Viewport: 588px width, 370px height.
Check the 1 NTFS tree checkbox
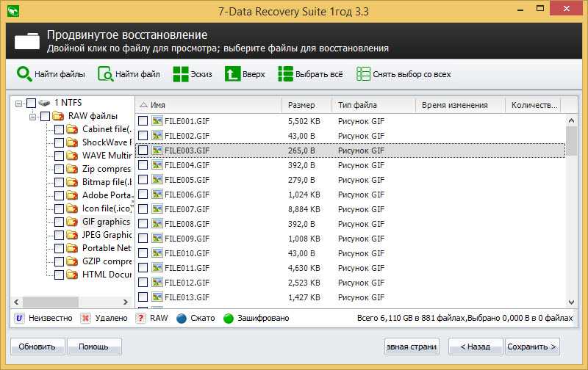[x=32, y=103]
